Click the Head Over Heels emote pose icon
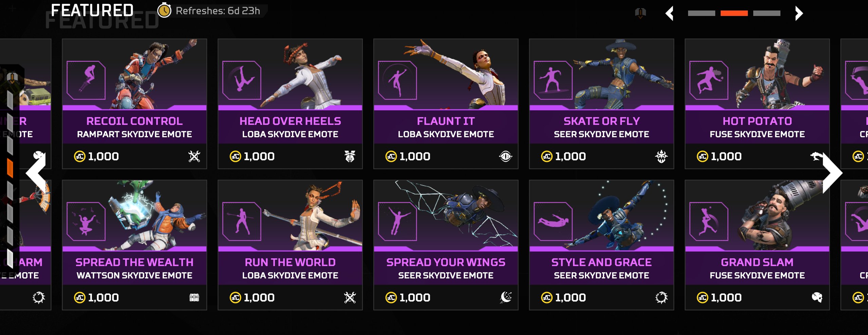868x335 pixels. pyautogui.click(x=241, y=80)
